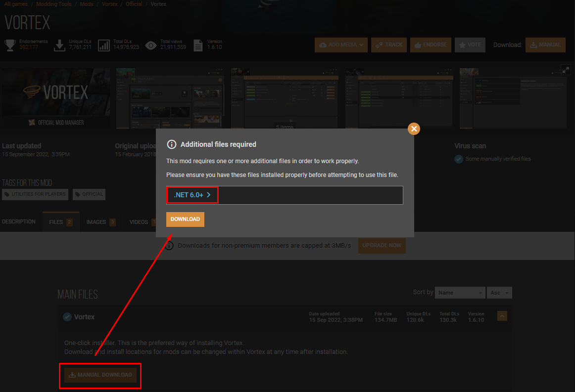This screenshot has width=575, height=392.
Task: Click the File size 134.7MB value
Action: click(385, 320)
